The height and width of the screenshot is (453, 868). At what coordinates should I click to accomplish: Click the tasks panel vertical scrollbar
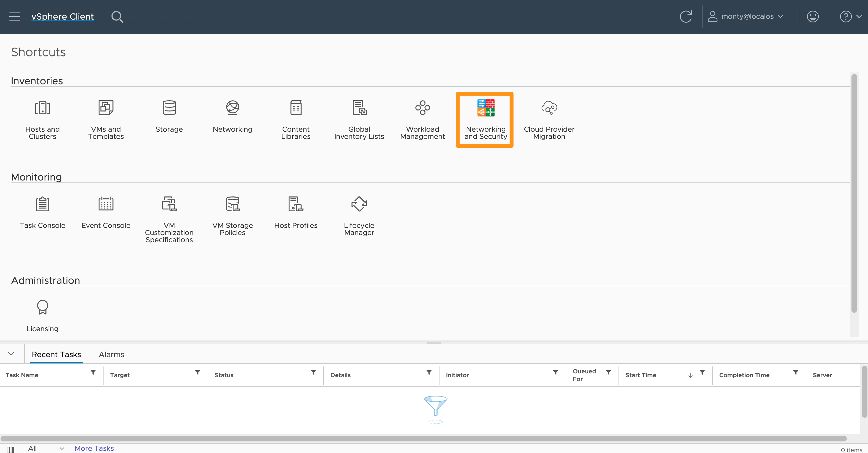(865, 392)
